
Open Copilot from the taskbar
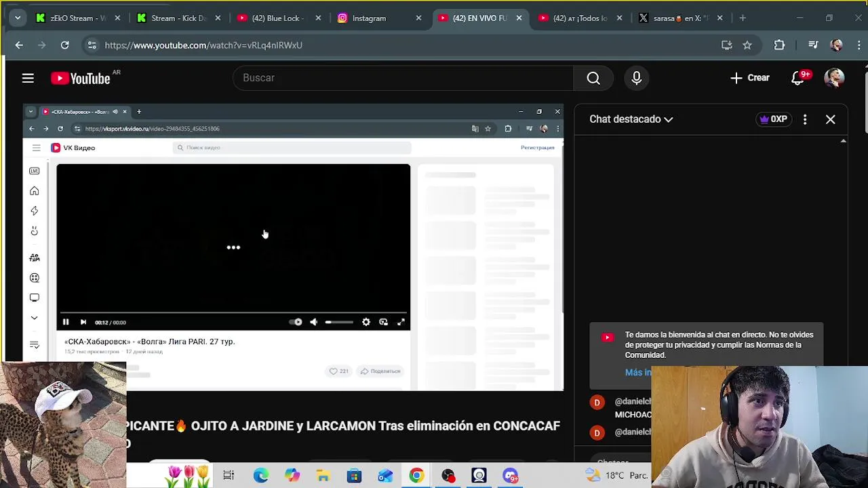click(292, 476)
